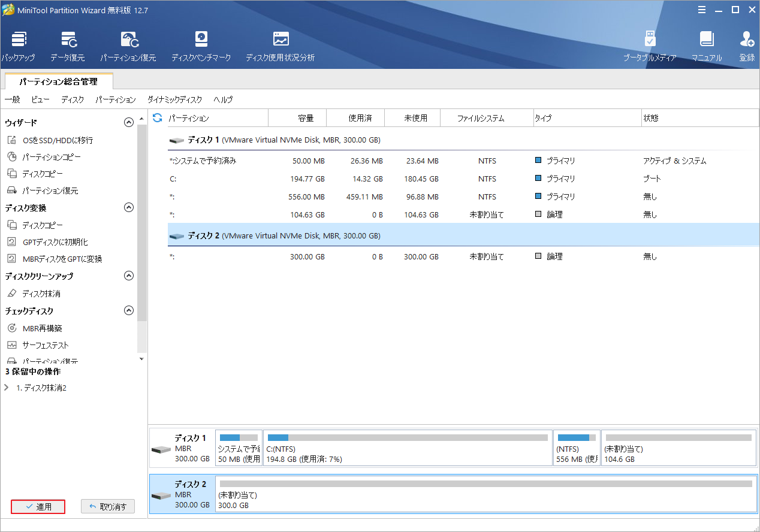Image resolution: width=760 pixels, height=532 pixels.
Task: Open the パーティション menu
Action: [116, 99]
